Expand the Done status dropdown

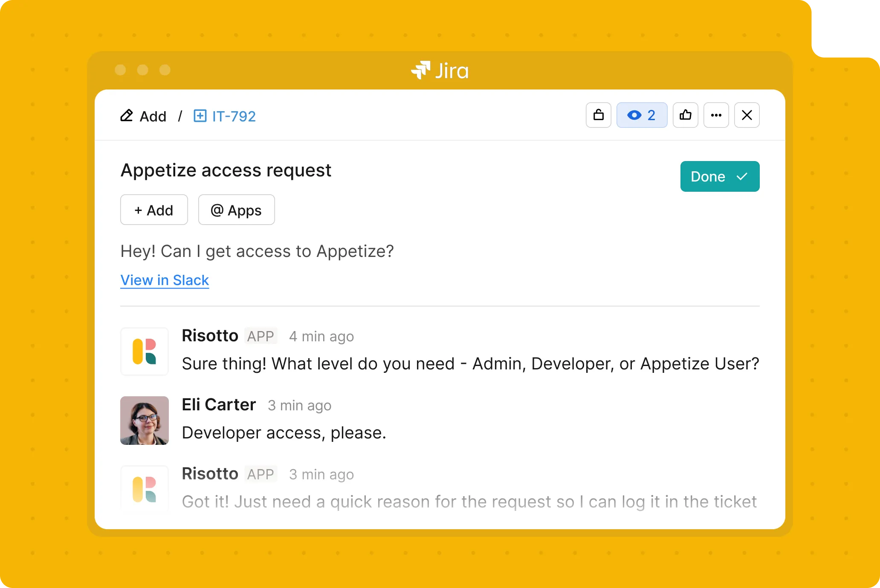tap(719, 176)
